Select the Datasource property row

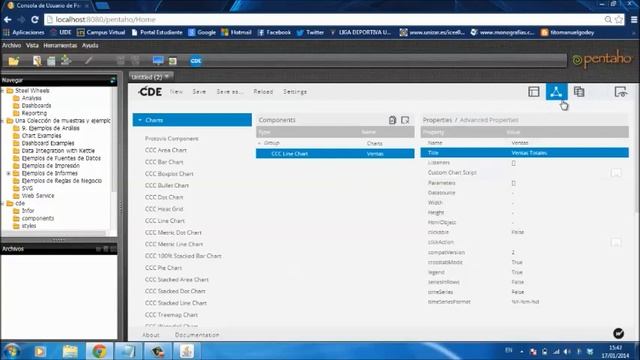524,193
